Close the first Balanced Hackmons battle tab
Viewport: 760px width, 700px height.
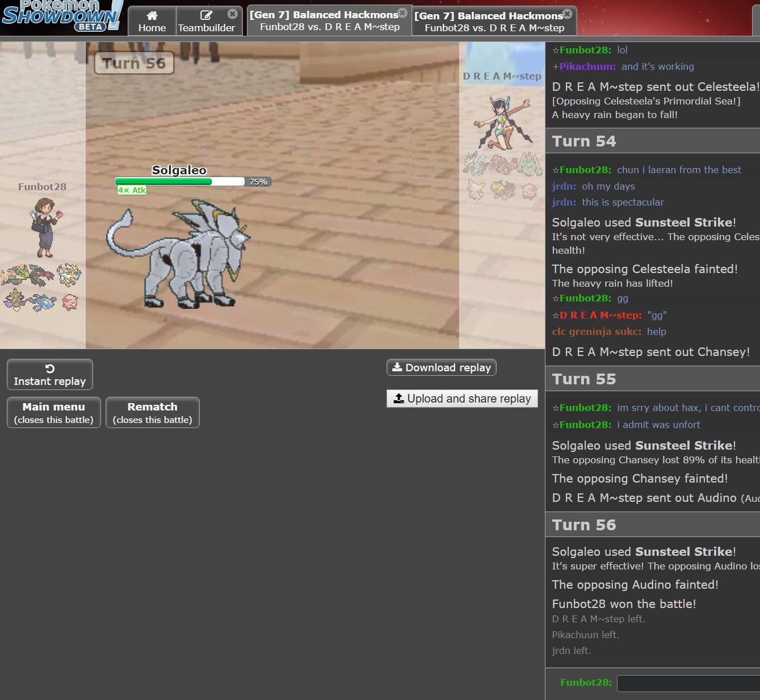point(402,12)
